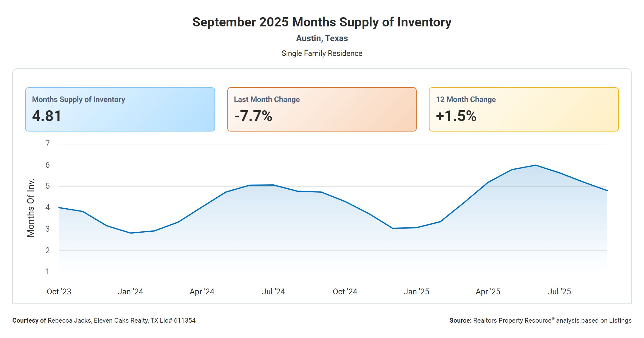644x338 pixels.
Task: Click the Jan '25 x-axis label
Action: (416, 292)
